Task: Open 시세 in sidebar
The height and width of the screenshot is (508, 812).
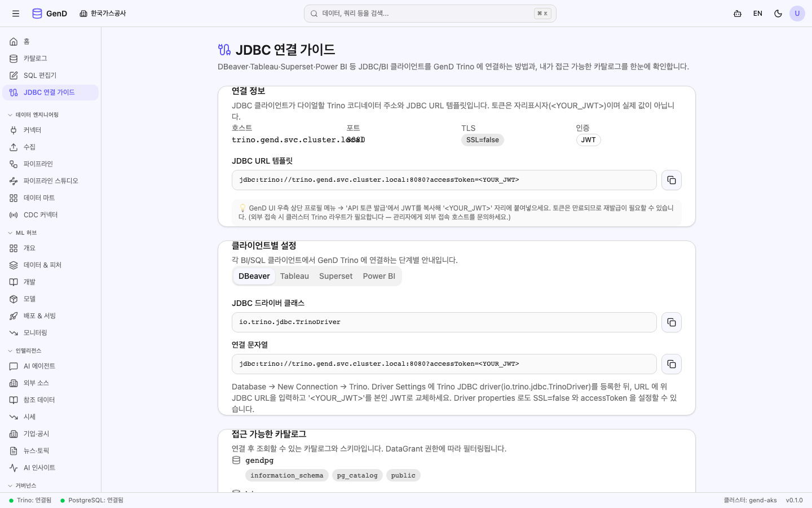Action: coord(51,417)
